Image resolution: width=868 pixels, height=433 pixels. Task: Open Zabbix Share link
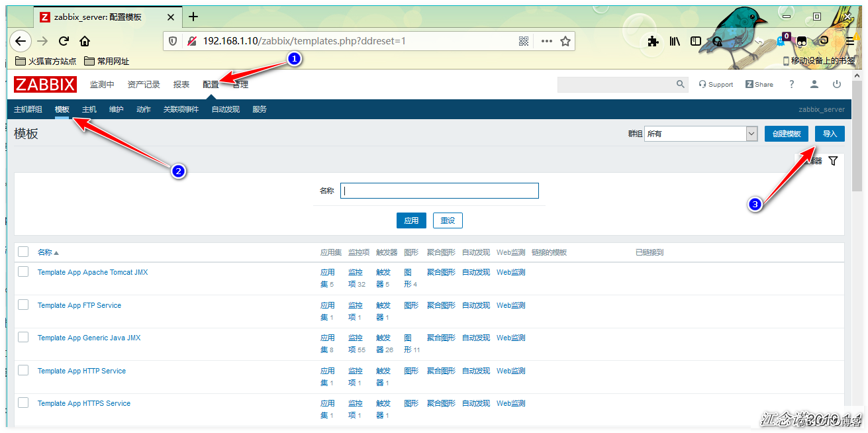(759, 84)
